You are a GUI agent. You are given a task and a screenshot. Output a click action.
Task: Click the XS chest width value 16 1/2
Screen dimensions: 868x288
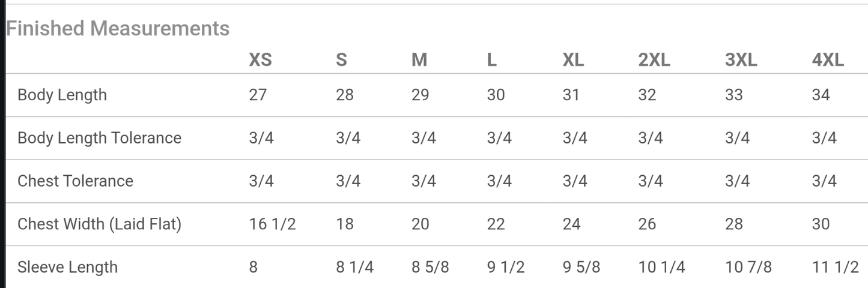pyautogui.click(x=272, y=224)
